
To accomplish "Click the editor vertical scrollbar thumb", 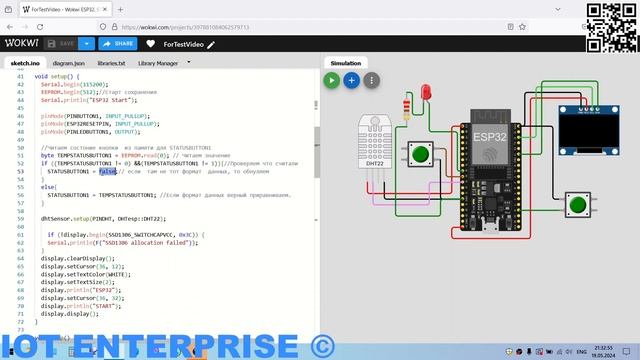I will (x=316, y=152).
